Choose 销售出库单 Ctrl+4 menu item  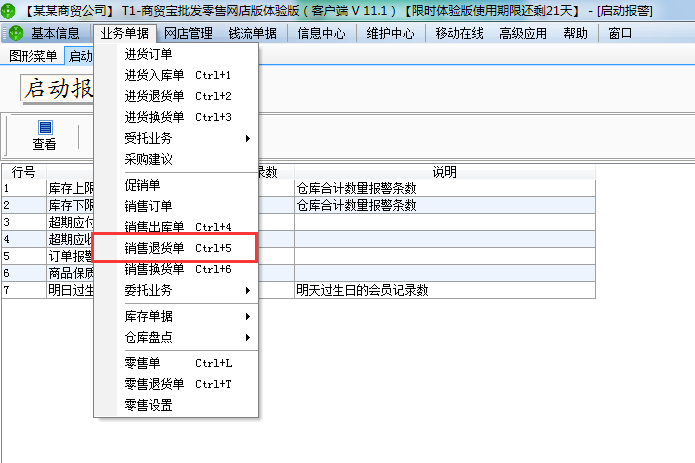click(176, 227)
